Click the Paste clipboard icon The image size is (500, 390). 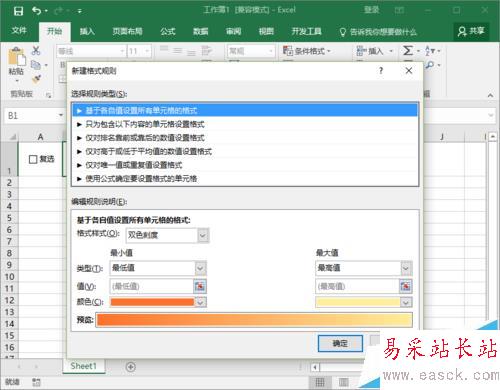pos(16,57)
